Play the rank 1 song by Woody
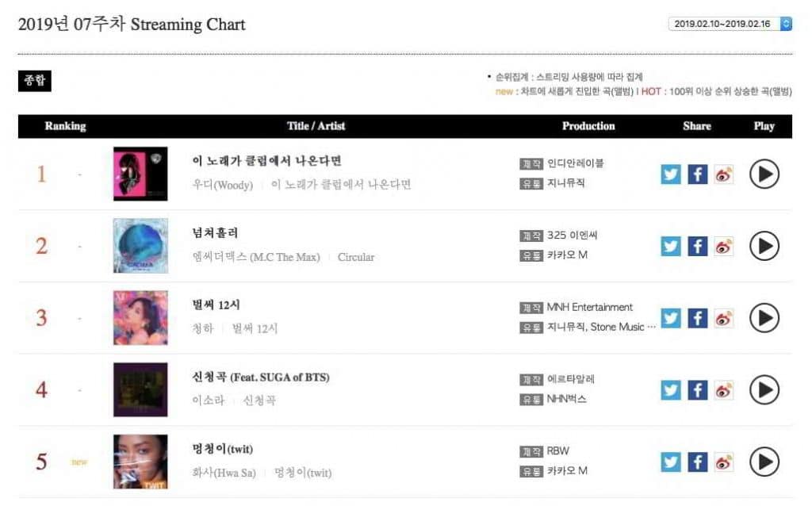 click(764, 174)
